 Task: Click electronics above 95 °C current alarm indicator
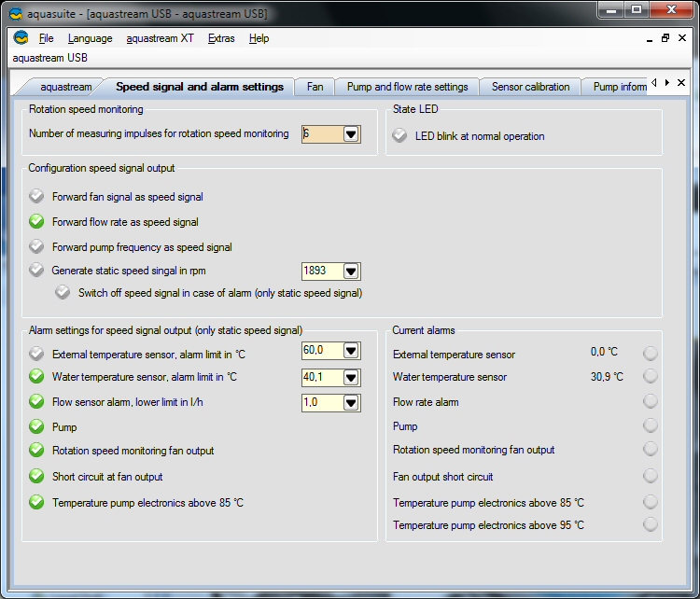pyautogui.click(x=650, y=524)
